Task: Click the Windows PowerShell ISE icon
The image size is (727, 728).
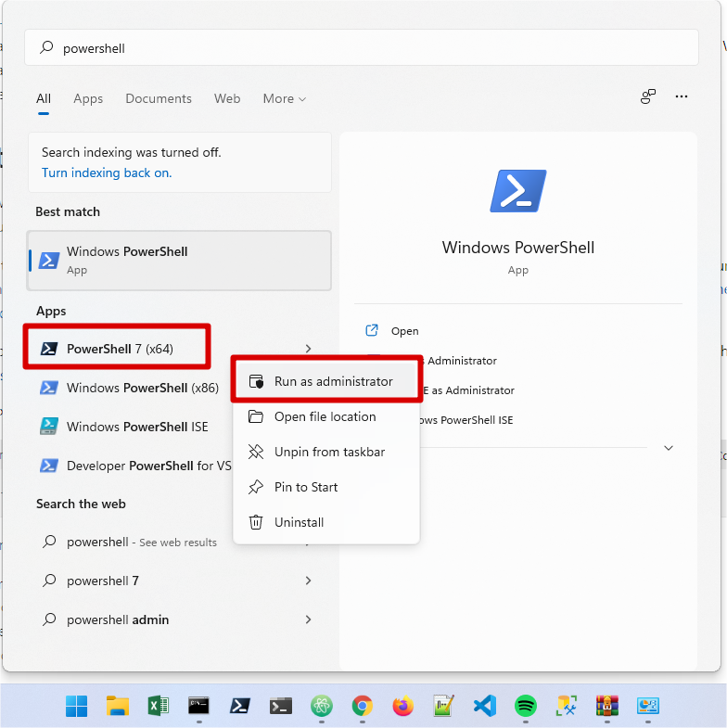Action: coord(49,427)
